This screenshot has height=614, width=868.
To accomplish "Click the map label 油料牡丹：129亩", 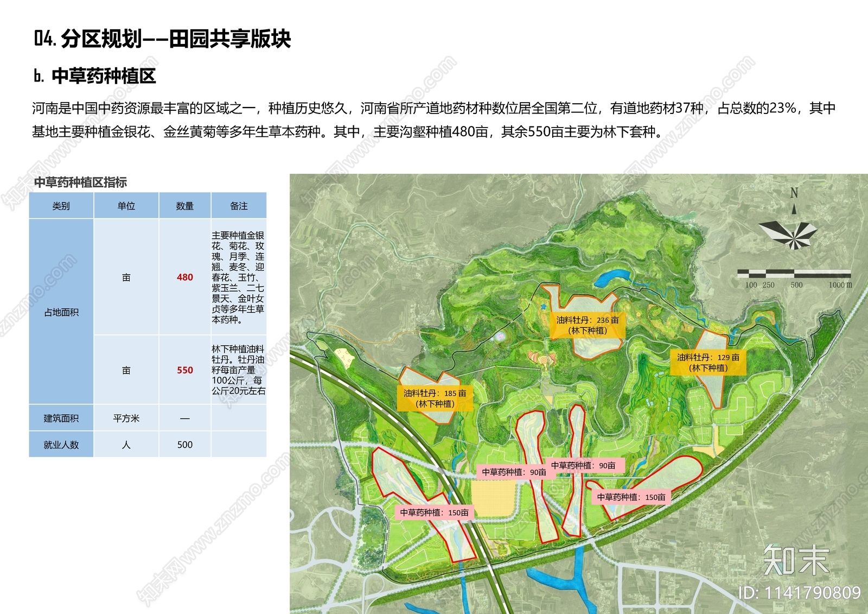I will pos(708,363).
